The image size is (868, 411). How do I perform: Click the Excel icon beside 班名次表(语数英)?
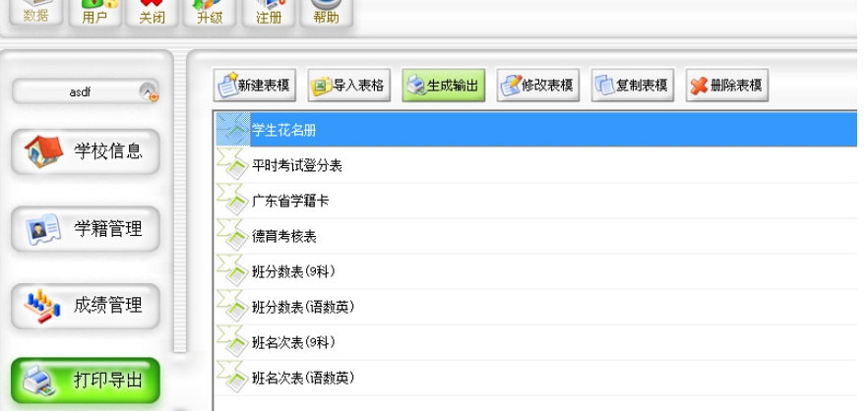click(x=232, y=378)
